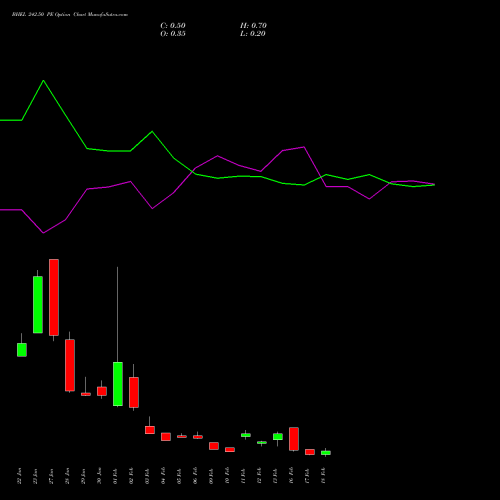
Task: Click the "17 Feb" date label
Action: (307, 476)
